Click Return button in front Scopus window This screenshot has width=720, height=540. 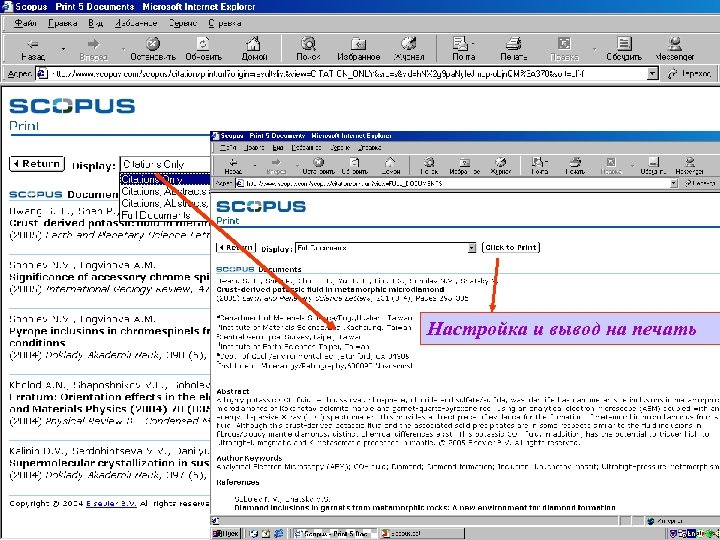(236, 248)
